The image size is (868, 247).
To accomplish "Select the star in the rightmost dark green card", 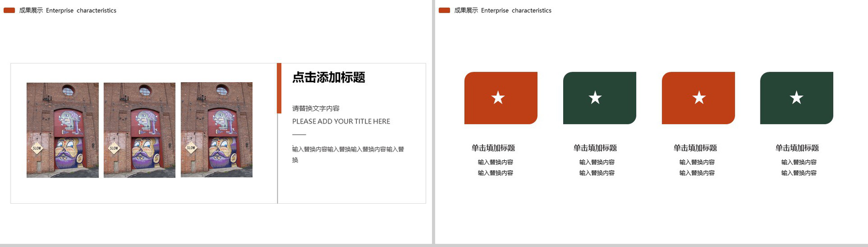I will point(796,98).
